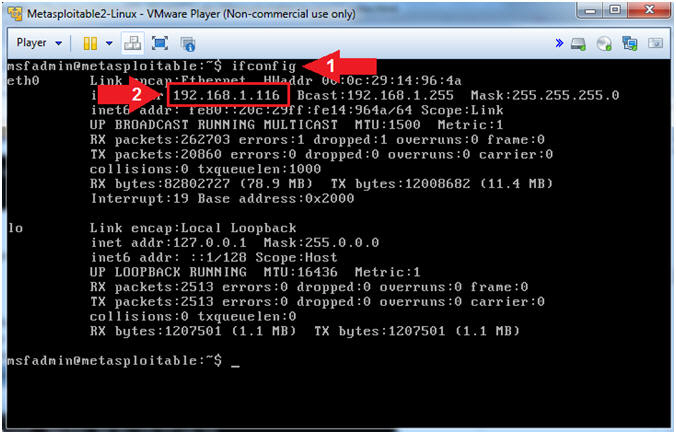This screenshot has width=676, height=434.
Task: Click Link encap:Local Loopback text
Action: (x=193, y=228)
